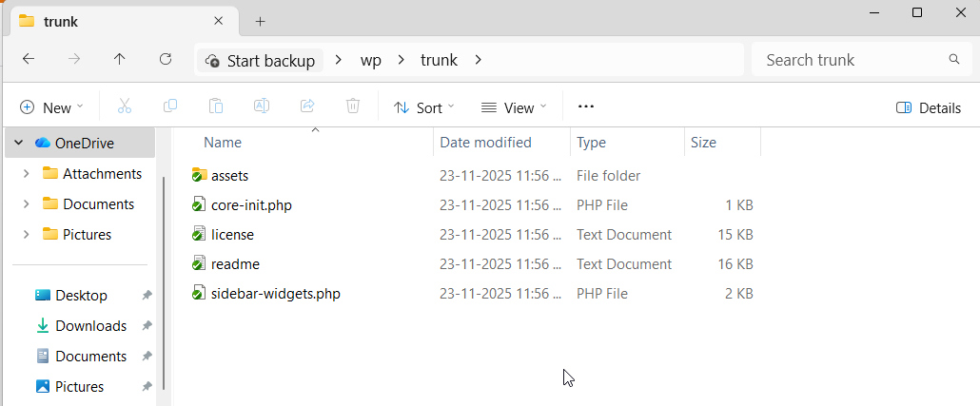Collapse the OneDrive tree node
The image size is (980, 406).
point(19,144)
